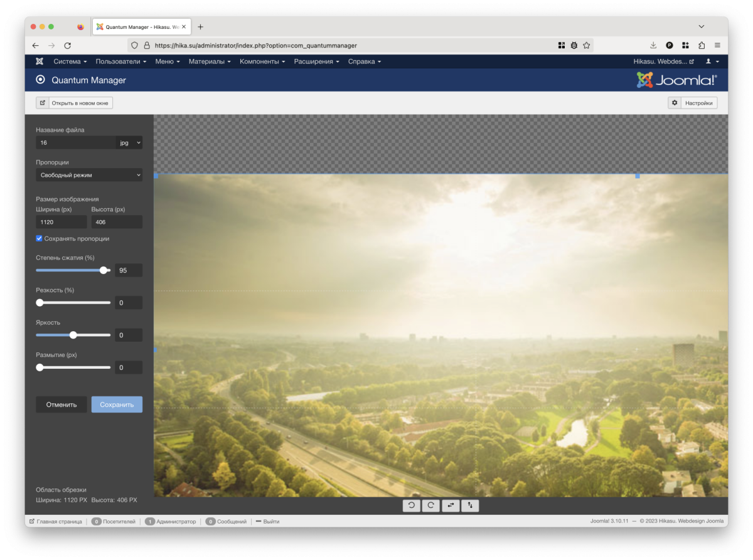Image resolution: width=753 pixels, height=560 pixels.
Task: Open the Расширения menu
Action: pyautogui.click(x=316, y=61)
